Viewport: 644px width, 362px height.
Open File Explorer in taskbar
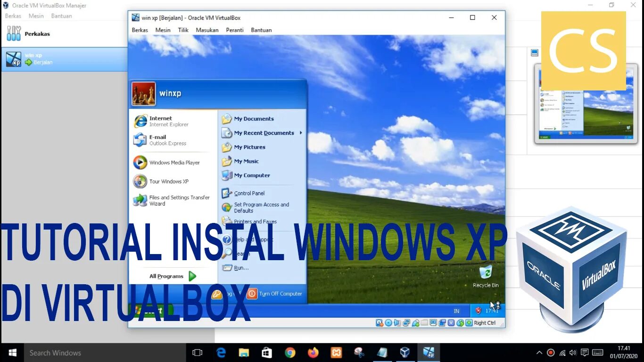tap(244, 353)
